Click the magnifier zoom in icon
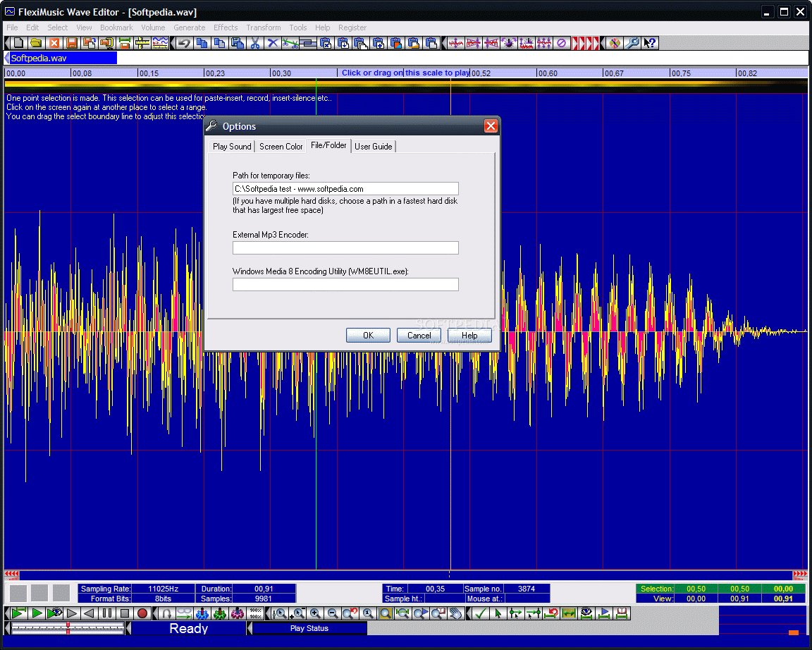The image size is (812, 650). 315,613
